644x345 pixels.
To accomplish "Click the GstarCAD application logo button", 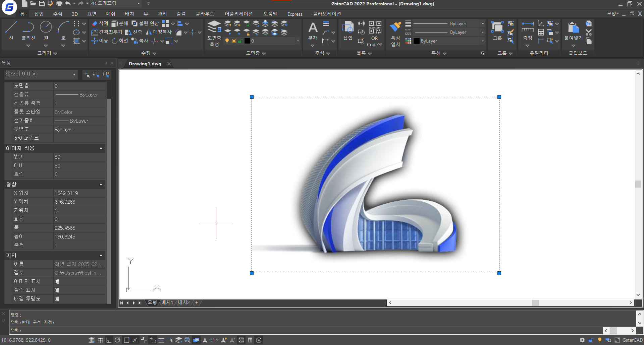I will coord(9,7).
